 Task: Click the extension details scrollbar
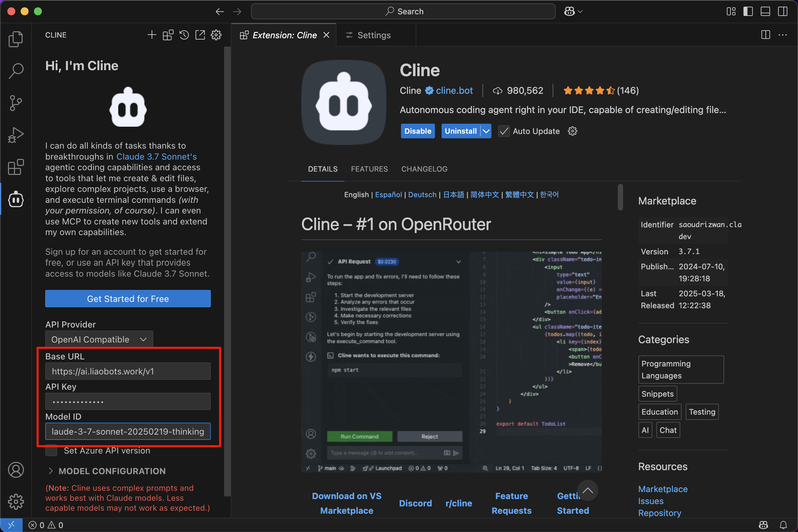620,197
